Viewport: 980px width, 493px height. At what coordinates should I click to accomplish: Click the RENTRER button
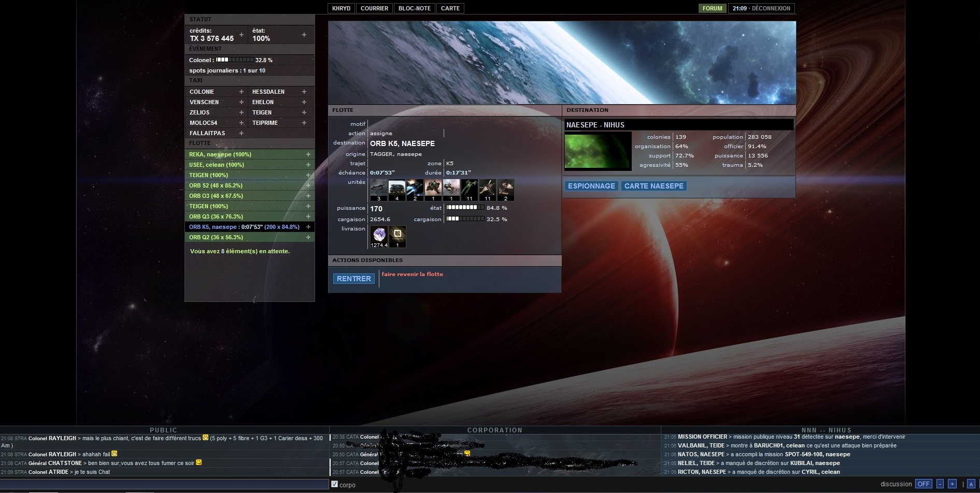(354, 279)
